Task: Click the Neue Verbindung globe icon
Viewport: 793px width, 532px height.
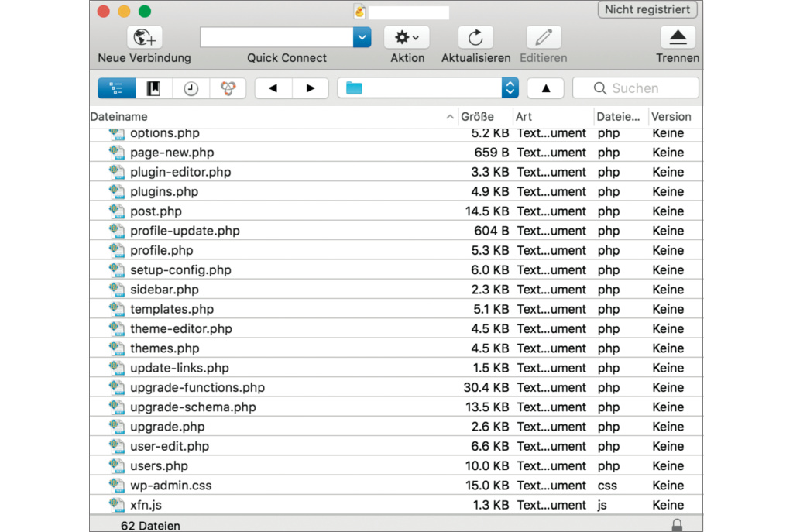Action: (144, 37)
